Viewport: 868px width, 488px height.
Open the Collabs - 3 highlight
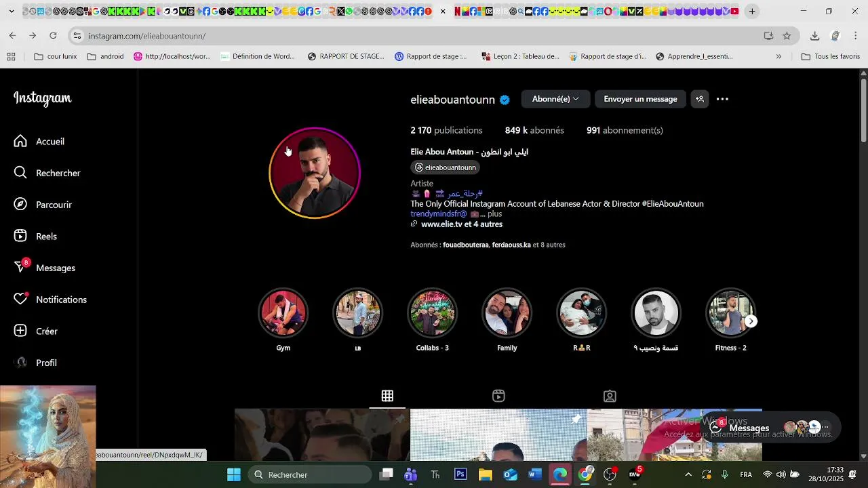click(x=433, y=312)
